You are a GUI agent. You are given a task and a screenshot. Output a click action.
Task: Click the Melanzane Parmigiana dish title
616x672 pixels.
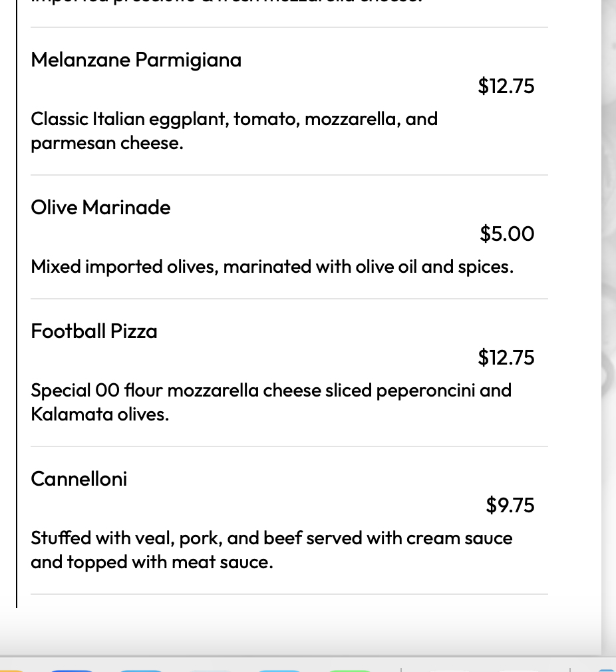pos(136,60)
